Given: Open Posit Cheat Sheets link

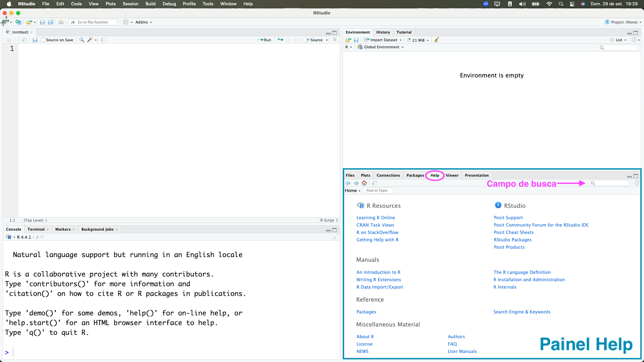Looking at the screenshot, I should [x=514, y=232].
